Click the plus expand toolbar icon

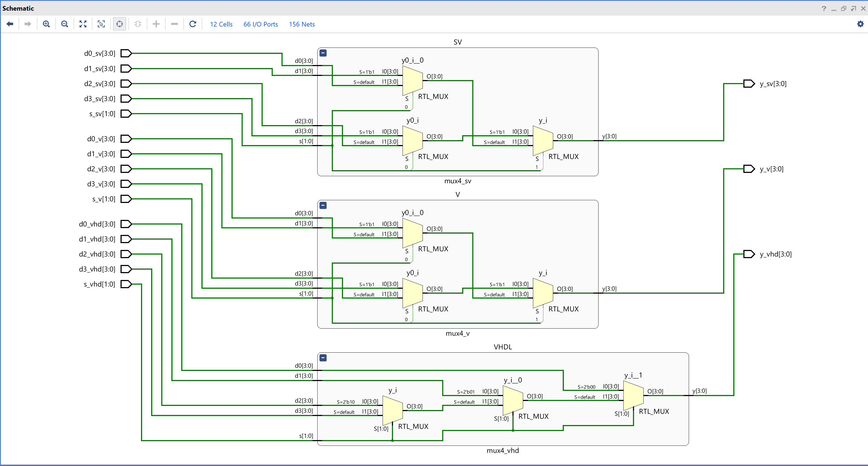tap(156, 24)
